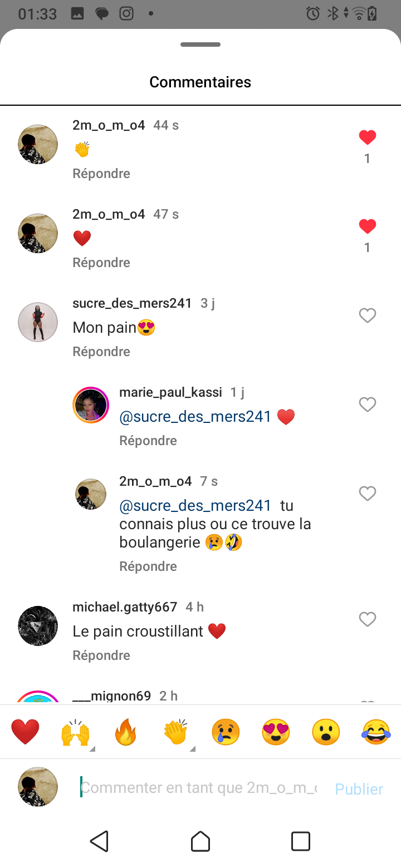
Task: Insert the clapping hands emoji reaction
Action: (x=175, y=732)
